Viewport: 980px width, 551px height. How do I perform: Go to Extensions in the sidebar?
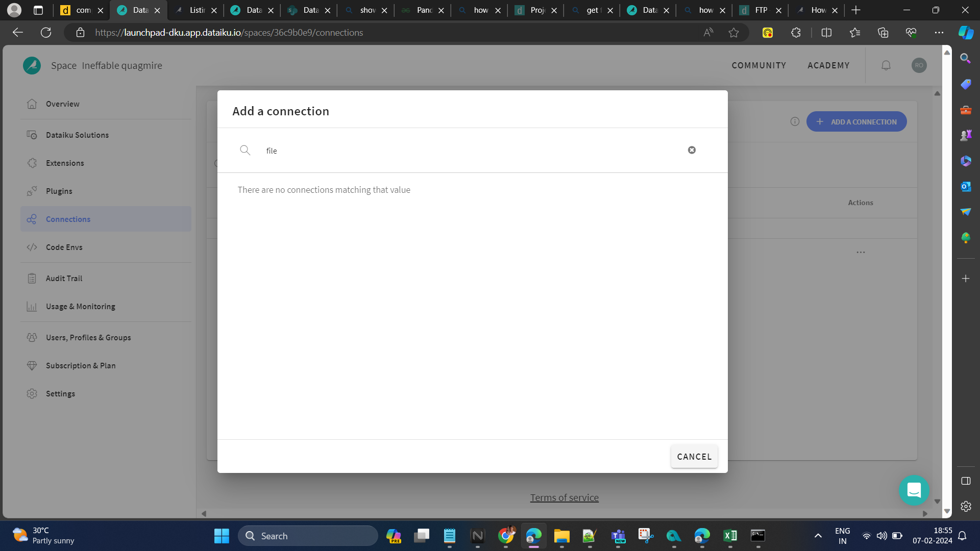pyautogui.click(x=106, y=163)
